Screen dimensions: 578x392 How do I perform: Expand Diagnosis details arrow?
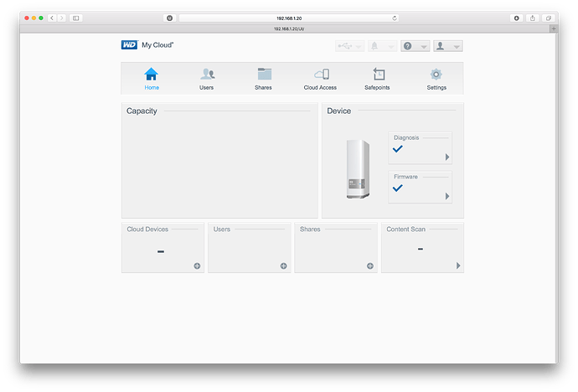tap(447, 157)
